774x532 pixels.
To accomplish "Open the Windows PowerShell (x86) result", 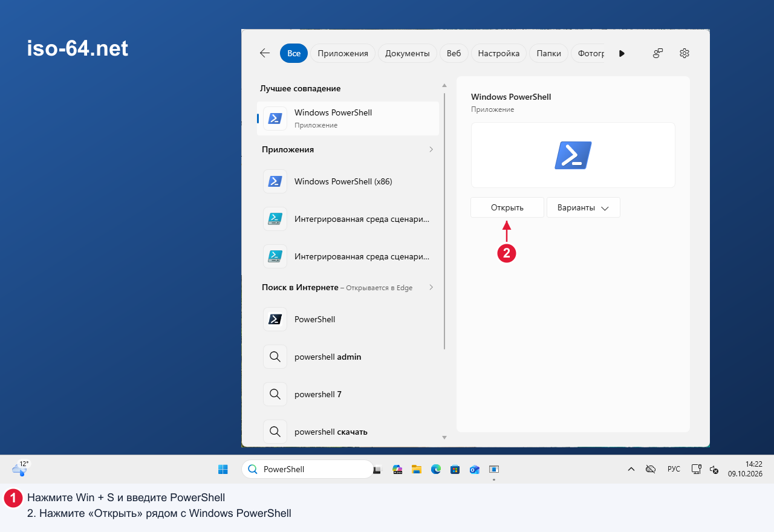I will (x=348, y=181).
